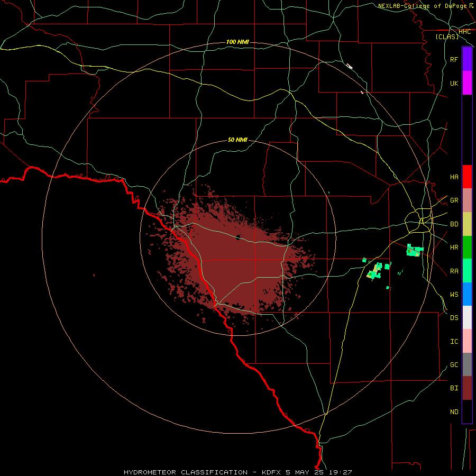Click the Hydrometeor Classification KDFX title text
Image resolution: width=476 pixels, height=476 pixels.
tap(237, 472)
